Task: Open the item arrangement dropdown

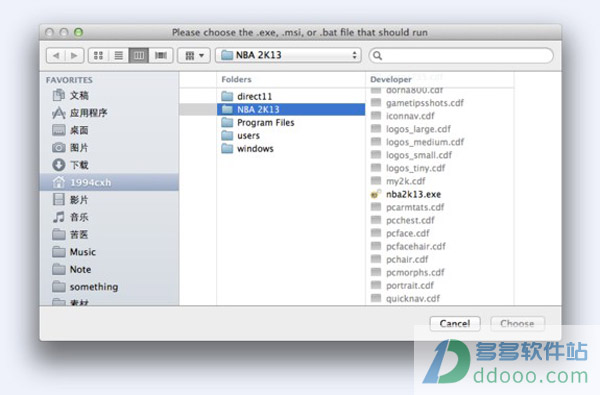Action: (x=194, y=56)
